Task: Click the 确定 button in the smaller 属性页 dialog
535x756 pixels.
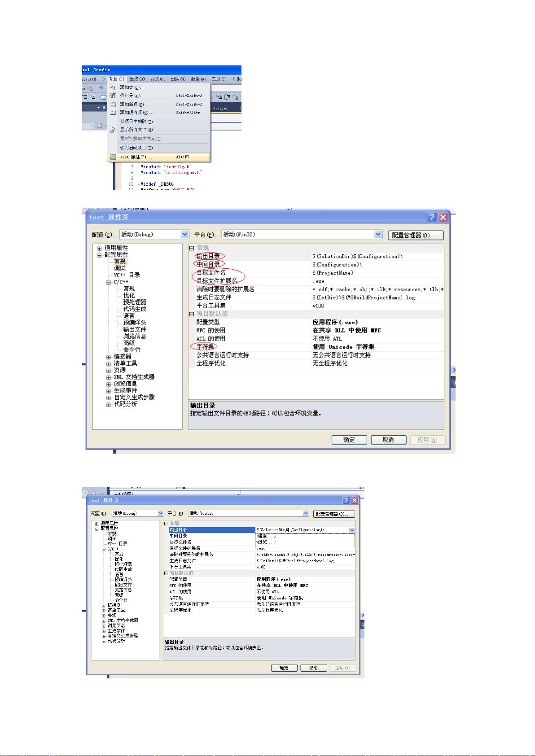Action: pos(284,668)
